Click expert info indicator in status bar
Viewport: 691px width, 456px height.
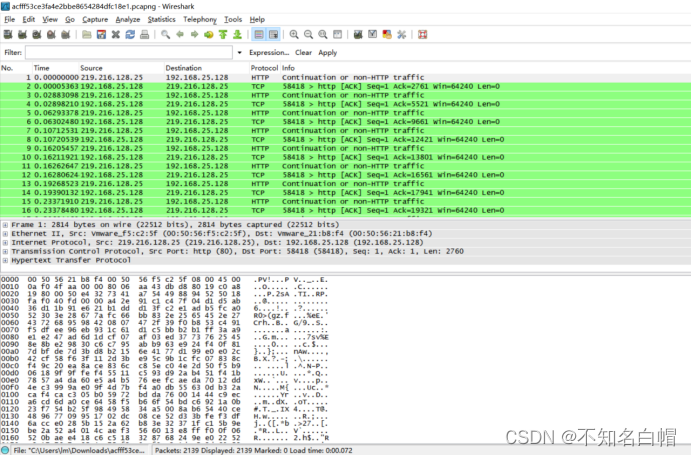(x=5, y=450)
